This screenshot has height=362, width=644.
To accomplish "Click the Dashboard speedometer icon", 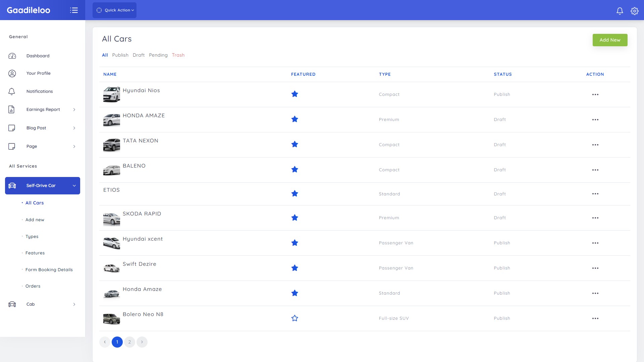I will point(12,56).
